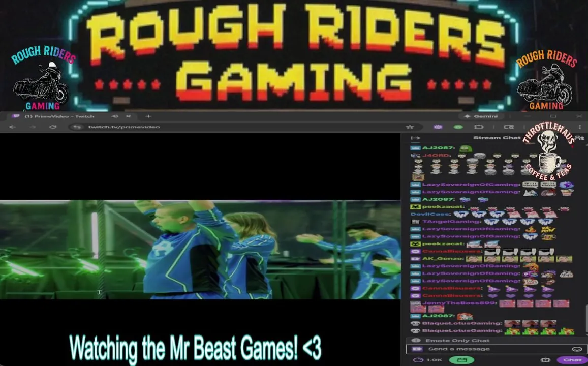Open site info icon in address bar
This screenshot has height=366, width=588.
point(77,127)
